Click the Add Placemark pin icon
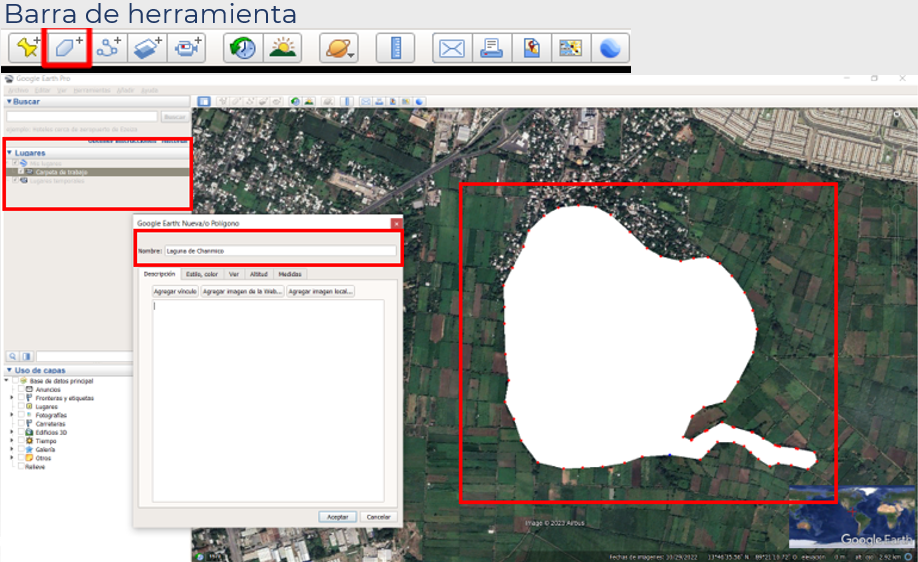 26,48
